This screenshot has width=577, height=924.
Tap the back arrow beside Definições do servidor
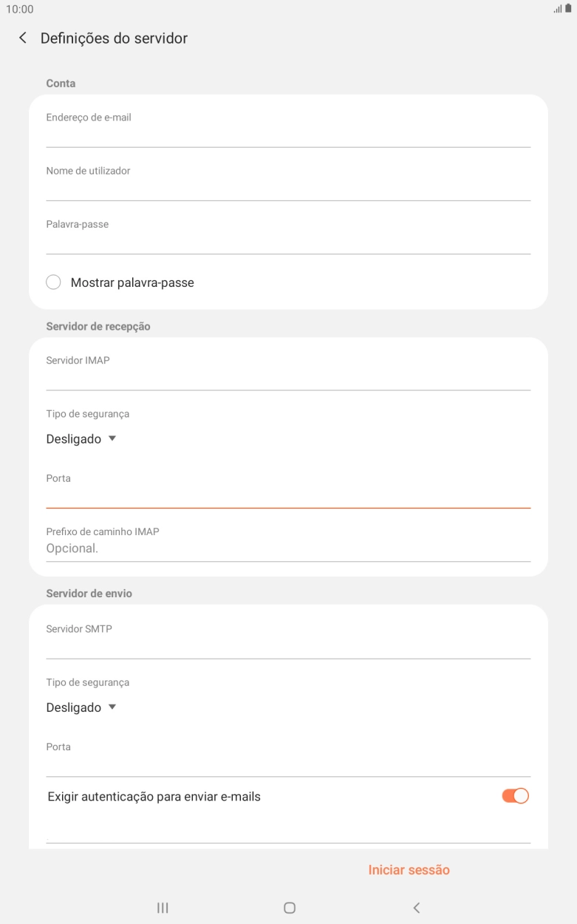click(x=23, y=38)
